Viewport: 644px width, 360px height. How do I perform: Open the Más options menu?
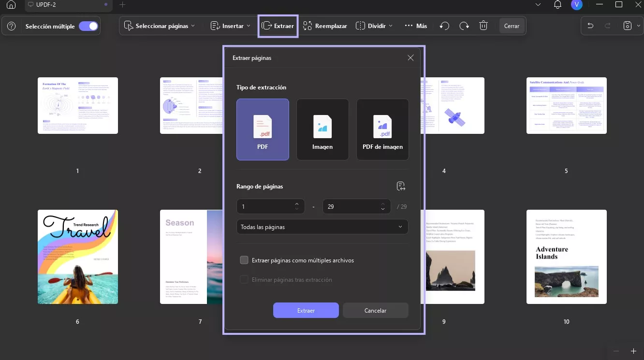click(x=416, y=26)
